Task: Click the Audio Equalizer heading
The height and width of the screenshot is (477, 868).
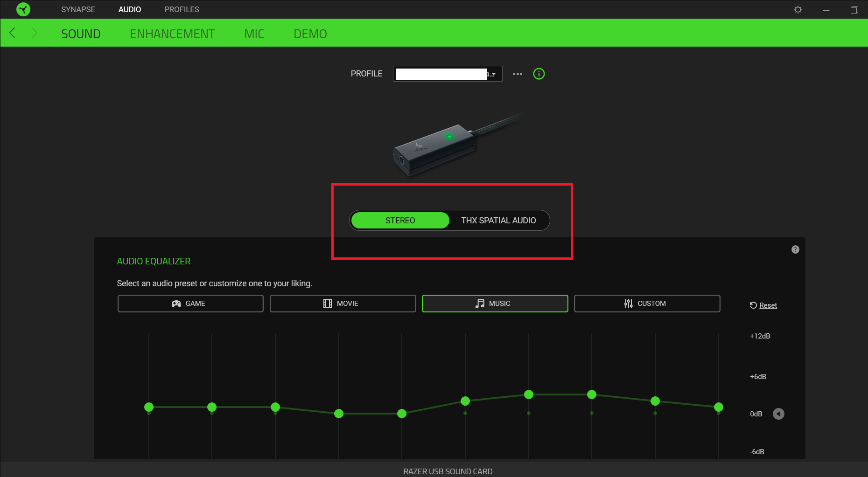Action: pyautogui.click(x=154, y=262)
